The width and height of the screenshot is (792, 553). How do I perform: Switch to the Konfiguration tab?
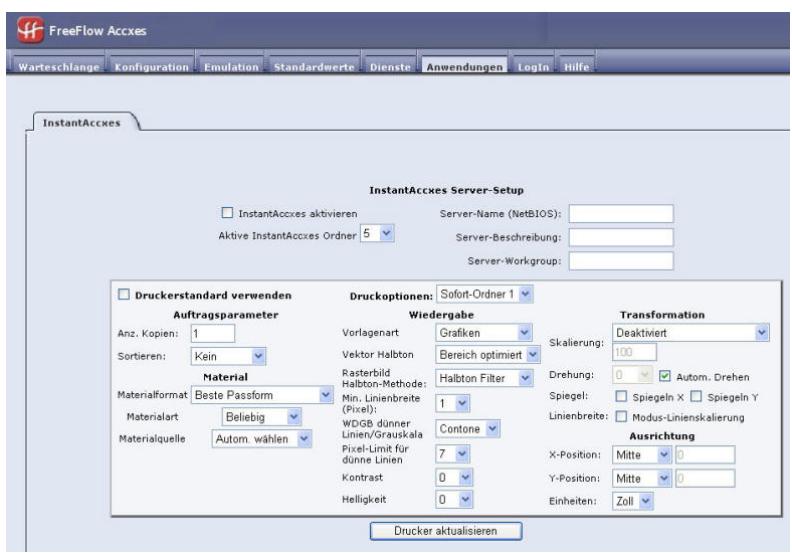pos(152,67)
